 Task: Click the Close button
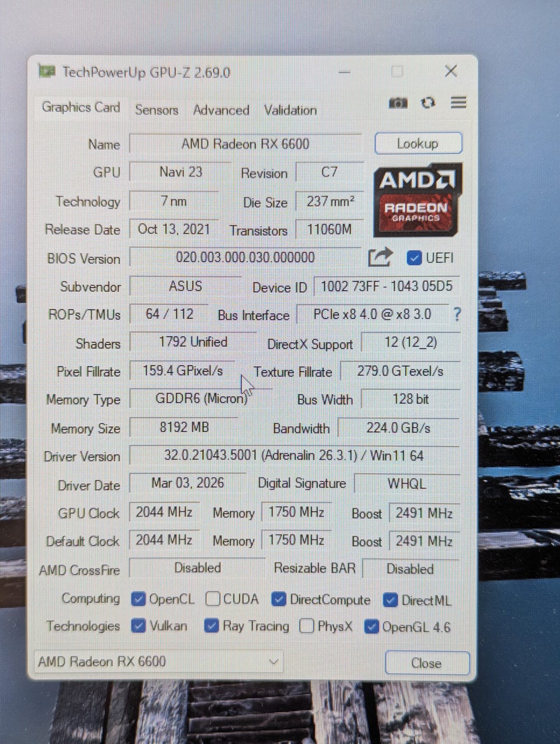[427, 663]
